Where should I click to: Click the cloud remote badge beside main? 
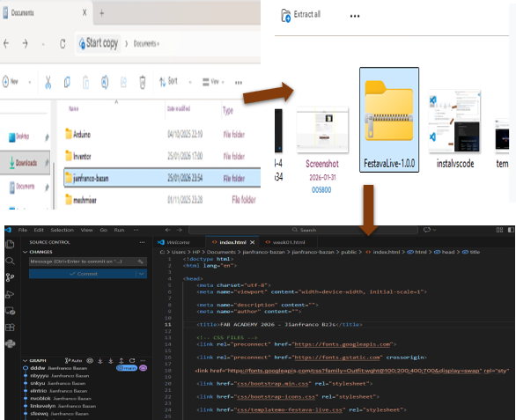pyautogui.click(x=144, y=368)
